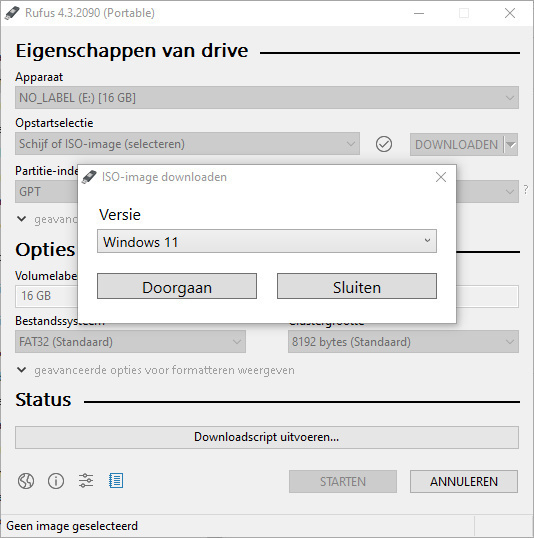Viewport: 534px width, 538px height.
Task: Open the FAT32 file system dropdown
Action: pyautogui.click(x=130, y=342)
